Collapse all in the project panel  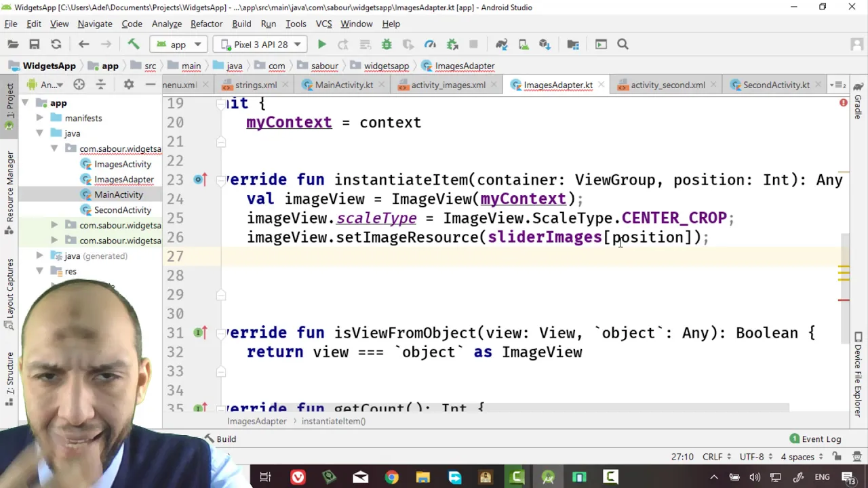tap(100, 85)
